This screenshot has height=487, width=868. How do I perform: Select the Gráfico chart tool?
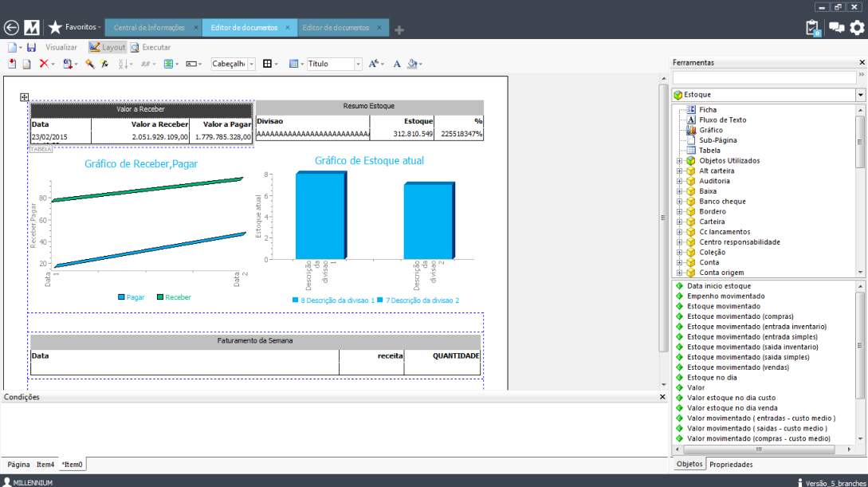[x=710, y=130]
